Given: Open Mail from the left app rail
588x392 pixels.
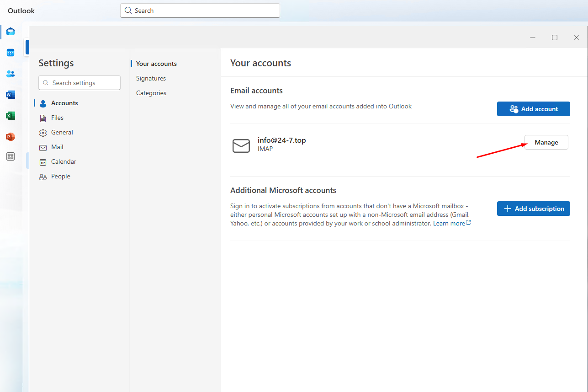Looking at the screenshot, I should (x=11, y=32).
